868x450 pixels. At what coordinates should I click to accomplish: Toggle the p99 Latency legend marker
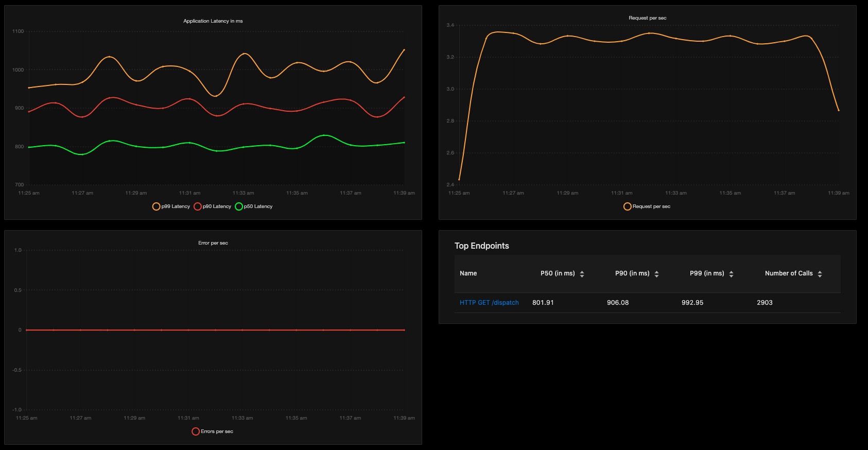(x=156, y=206)
